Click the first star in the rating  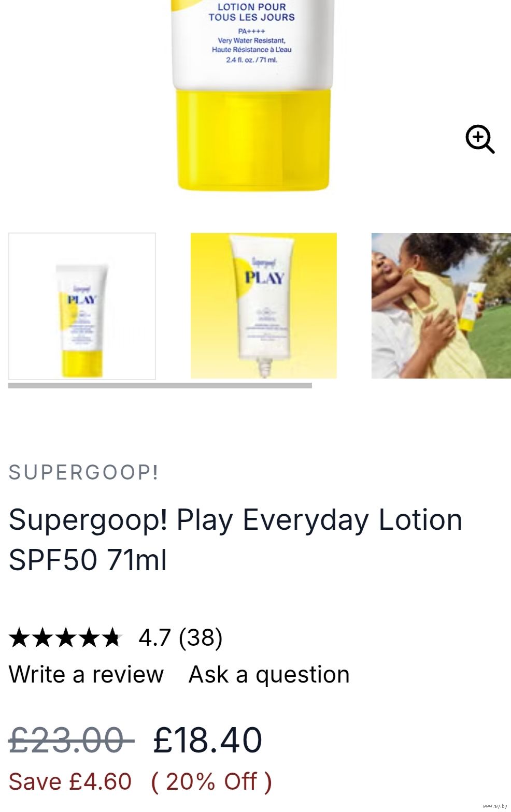tap(20, 637)
